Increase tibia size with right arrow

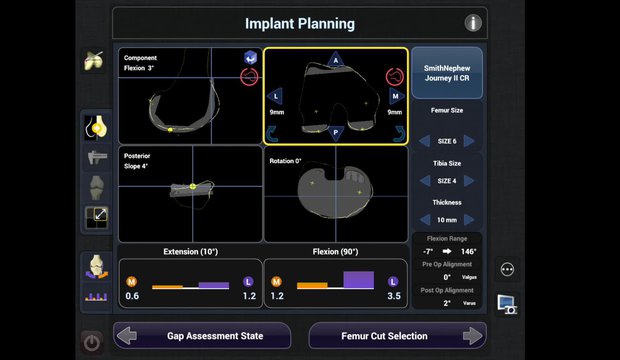(x=469, y=181)
